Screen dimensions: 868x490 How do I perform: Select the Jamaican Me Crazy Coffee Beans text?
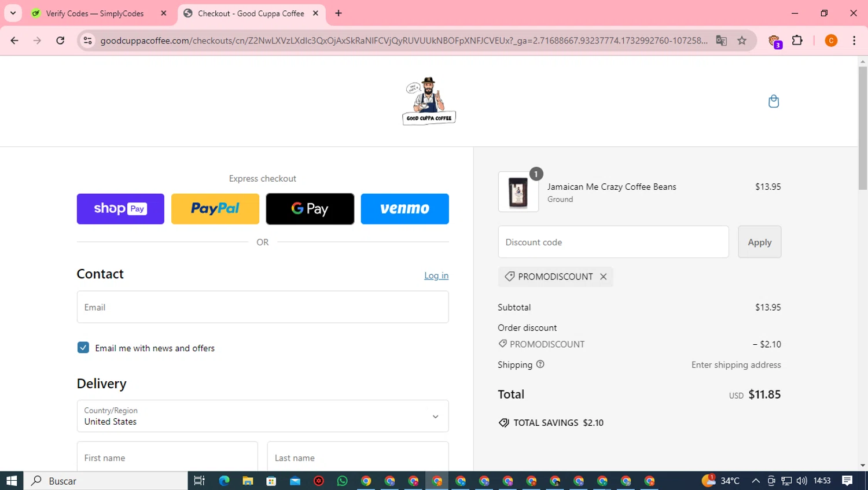coord(612,187)
